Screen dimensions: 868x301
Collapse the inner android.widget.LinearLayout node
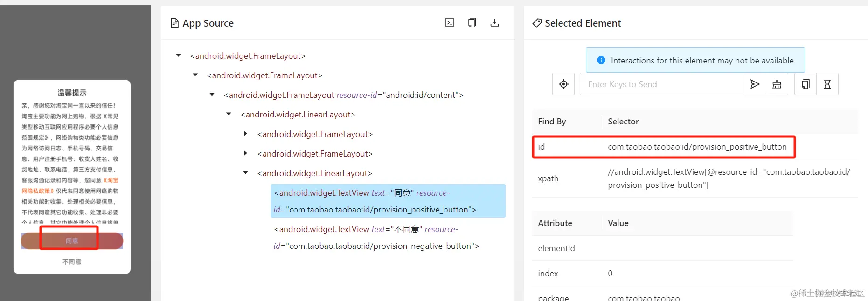tap(245, 173)
